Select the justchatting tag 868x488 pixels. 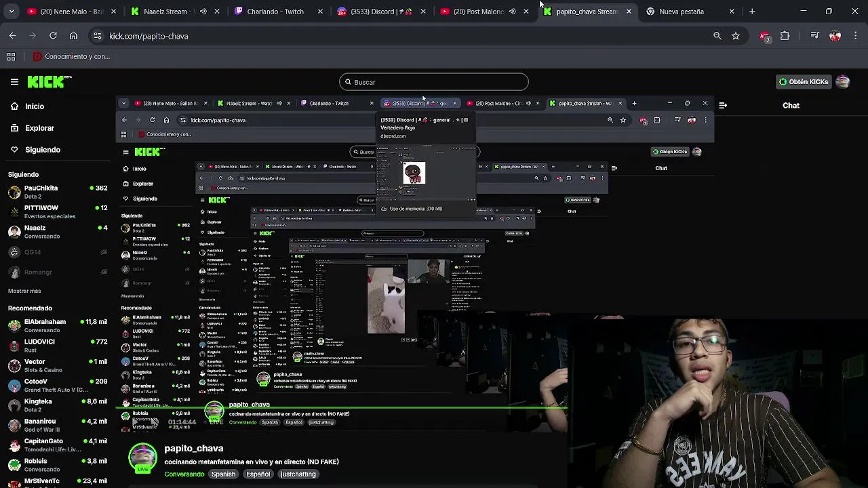(x=298, y=474)
